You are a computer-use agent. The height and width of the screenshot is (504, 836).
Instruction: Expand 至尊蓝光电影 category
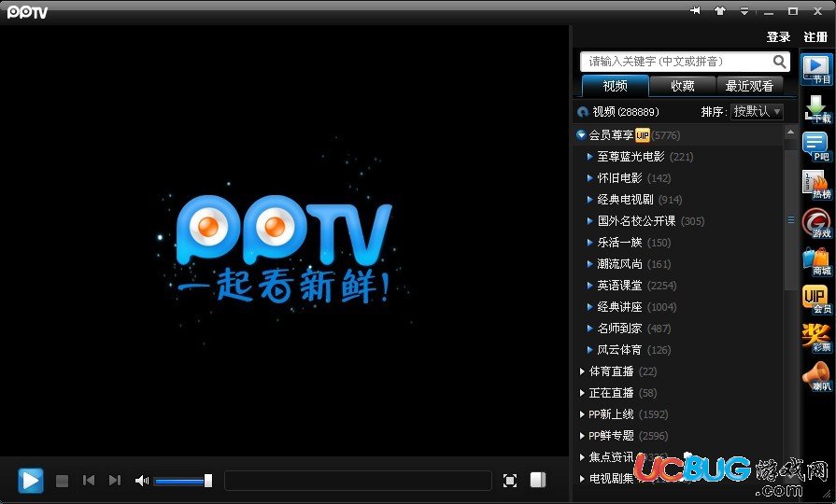(x=589, y=157)
